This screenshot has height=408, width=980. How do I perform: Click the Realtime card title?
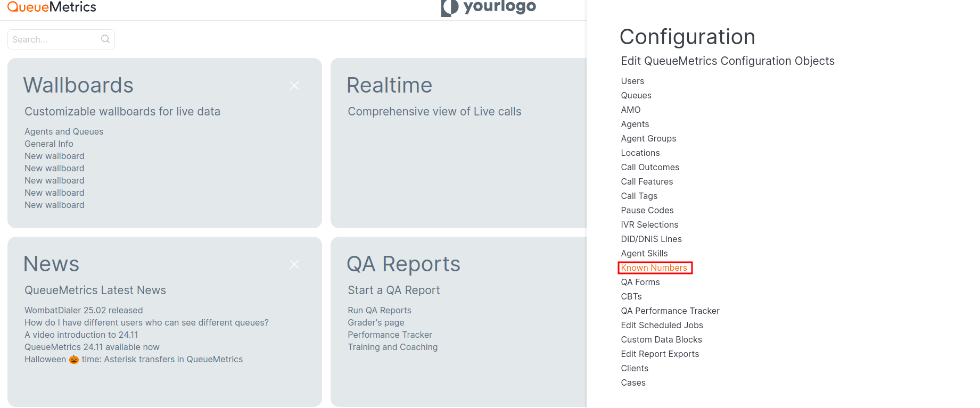tap(390, 85)
